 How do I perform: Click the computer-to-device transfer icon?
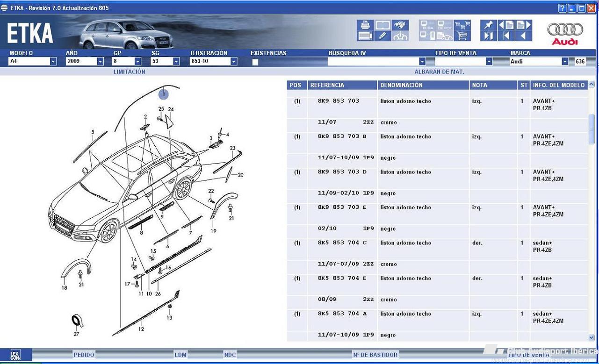point(427,36)
